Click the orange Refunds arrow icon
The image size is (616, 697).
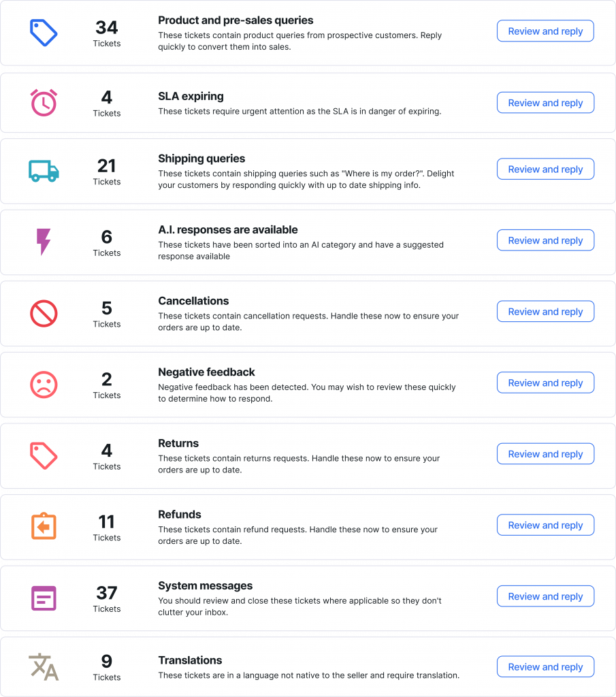(x=44, y=526)
